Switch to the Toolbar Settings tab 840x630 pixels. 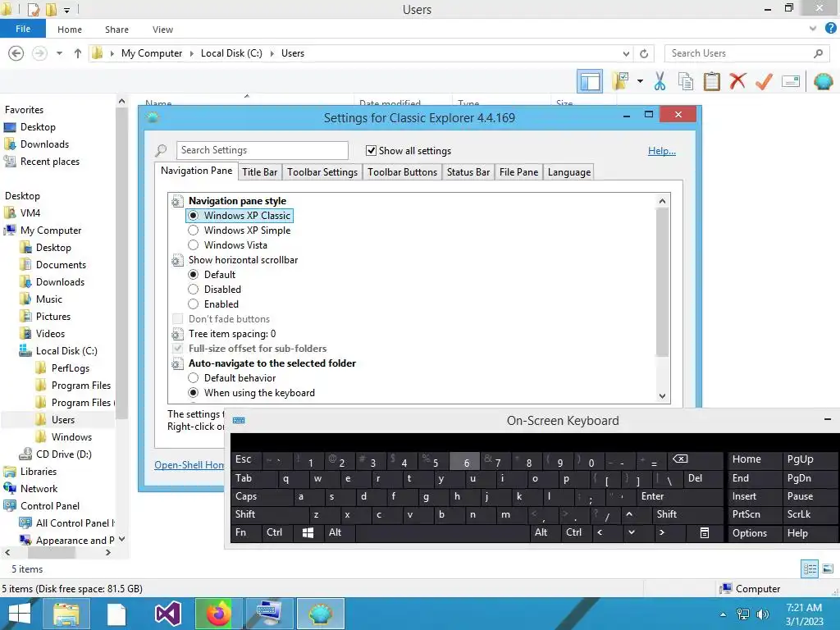click(322, 172)
